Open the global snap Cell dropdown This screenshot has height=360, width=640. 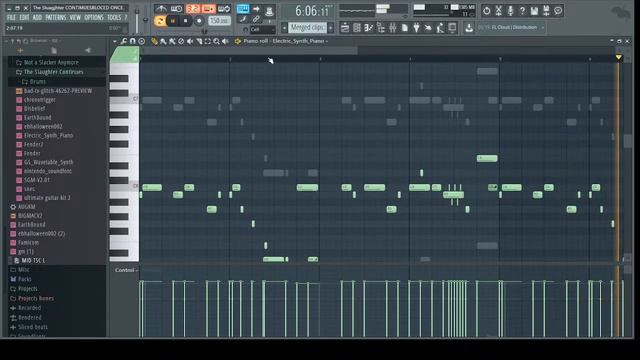[262, 29]
